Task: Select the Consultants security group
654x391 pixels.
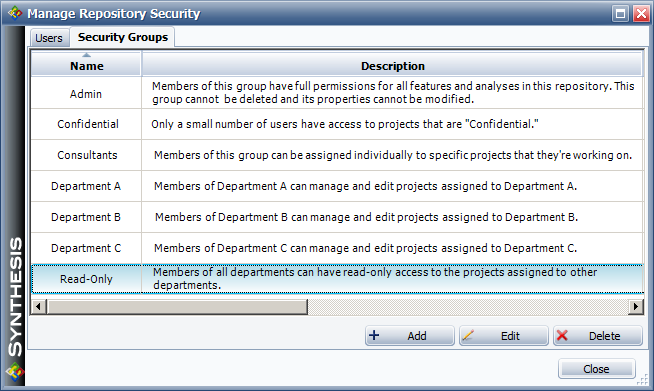Action: point(337,155)
